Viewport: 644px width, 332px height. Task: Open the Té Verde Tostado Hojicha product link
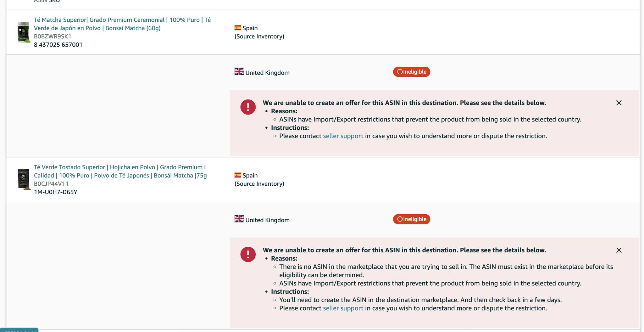coord(120,171)
